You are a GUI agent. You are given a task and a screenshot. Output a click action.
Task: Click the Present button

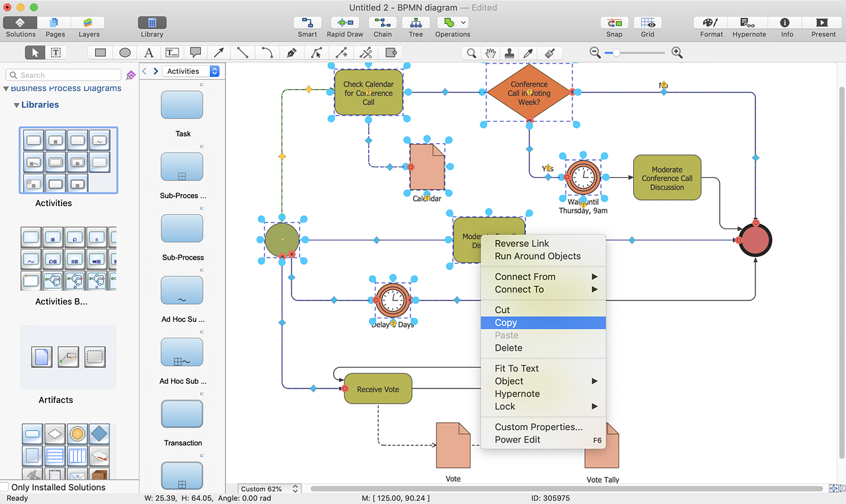(823, 23)
